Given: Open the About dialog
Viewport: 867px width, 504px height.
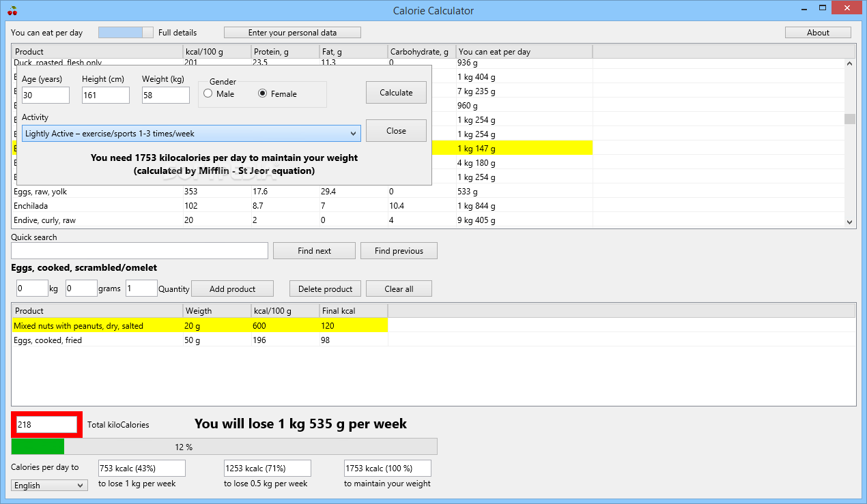Looking at the screenshot, I should pos(818,32).
